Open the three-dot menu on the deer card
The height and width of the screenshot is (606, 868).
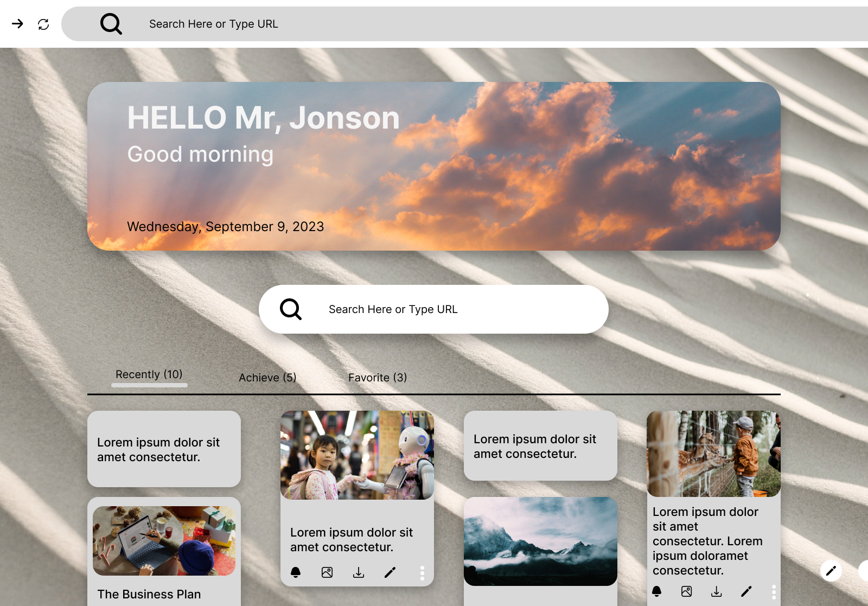coord(774,591)
